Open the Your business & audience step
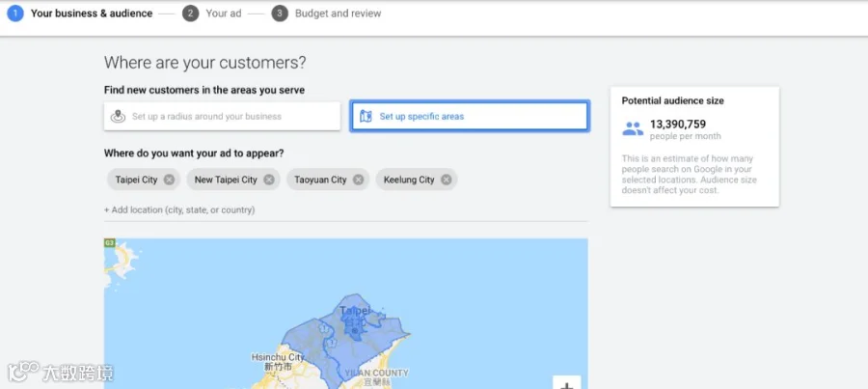 (92, 14)
